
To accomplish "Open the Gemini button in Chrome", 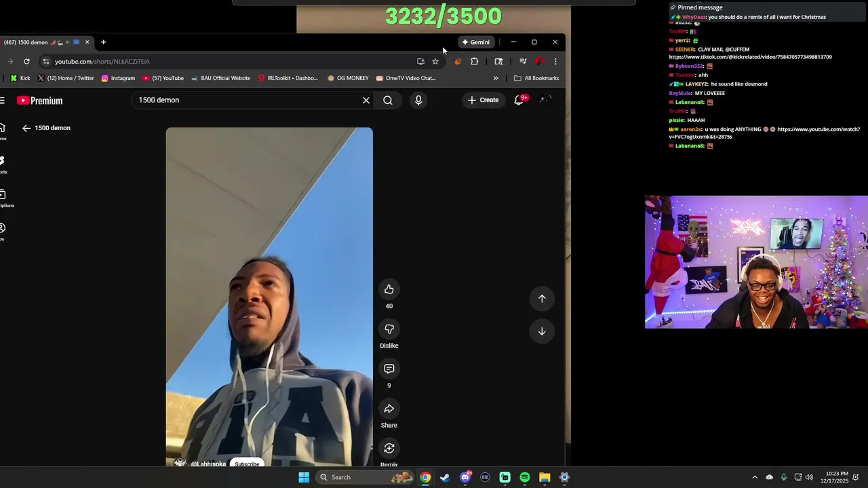I will point(476,42).
